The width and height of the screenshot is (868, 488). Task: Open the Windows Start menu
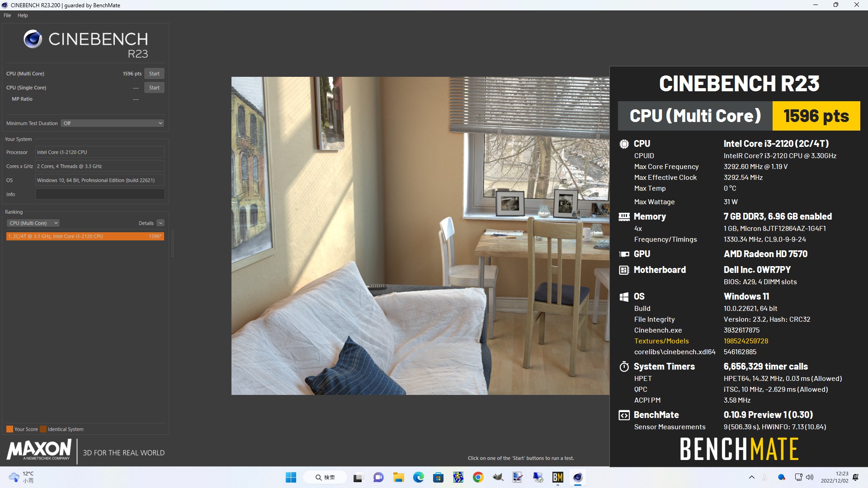tap(291, 477)
